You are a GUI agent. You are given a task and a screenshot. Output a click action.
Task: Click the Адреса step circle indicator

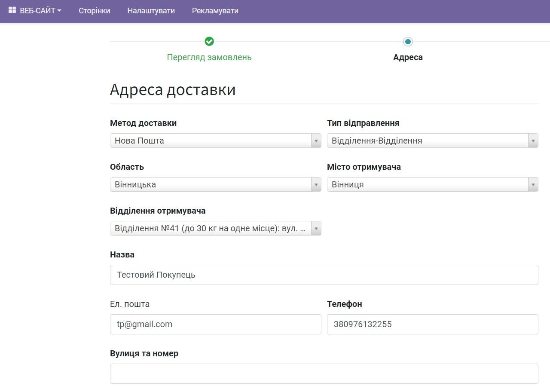click(x=408, y=42)
